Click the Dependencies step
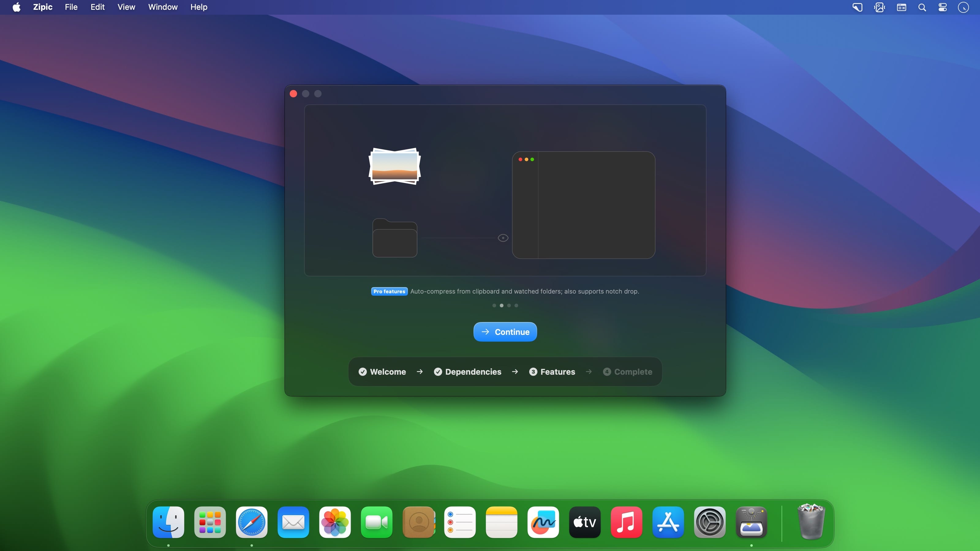The height and width of the screenshot is (551, 980). (x=468, y=372)
